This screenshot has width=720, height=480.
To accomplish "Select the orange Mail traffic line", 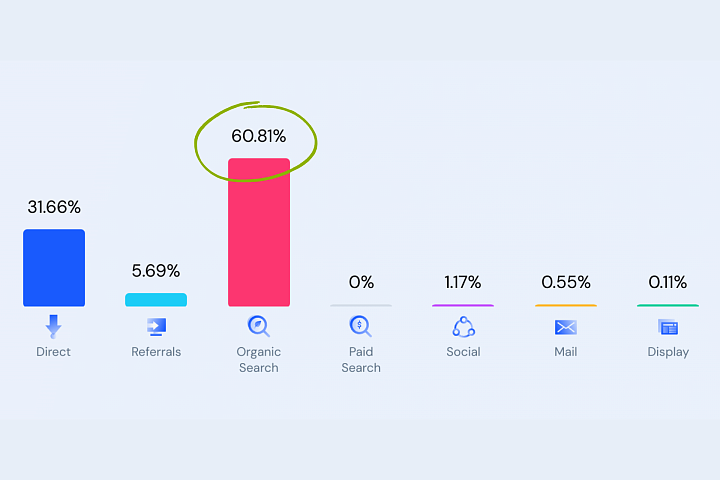I will [566, 305].
